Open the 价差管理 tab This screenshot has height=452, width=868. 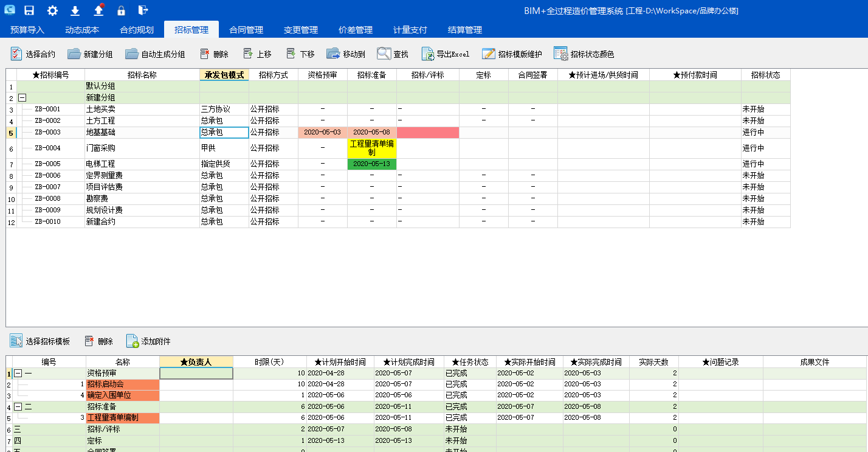(356, 30)
